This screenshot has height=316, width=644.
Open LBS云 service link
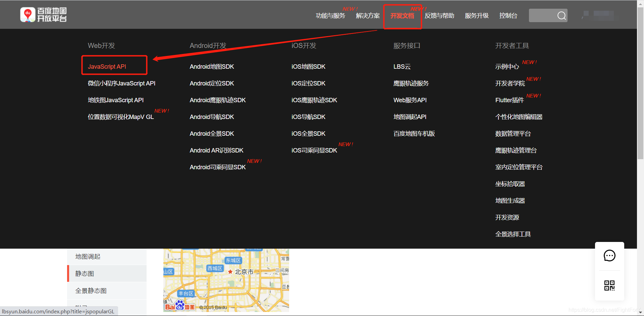402,67
